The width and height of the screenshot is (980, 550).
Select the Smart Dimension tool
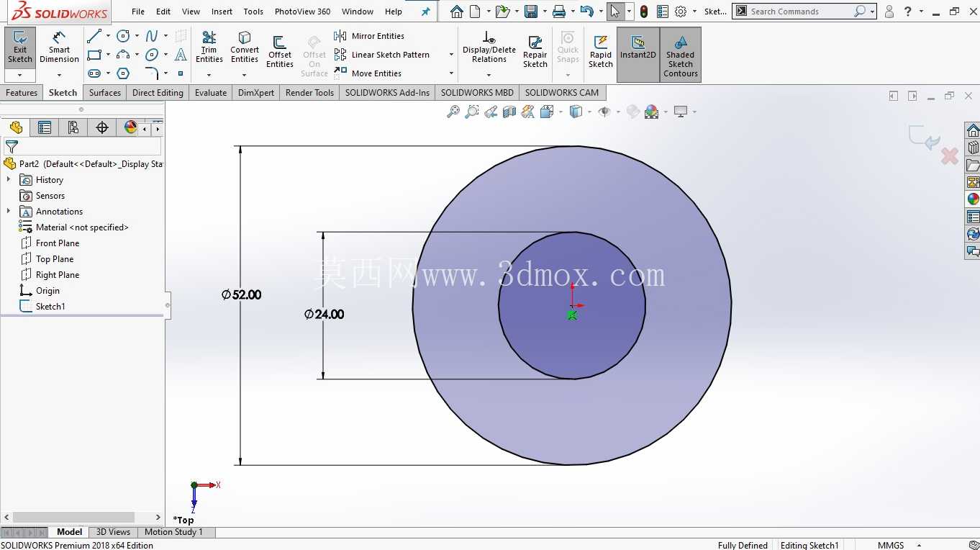point(59,48)
